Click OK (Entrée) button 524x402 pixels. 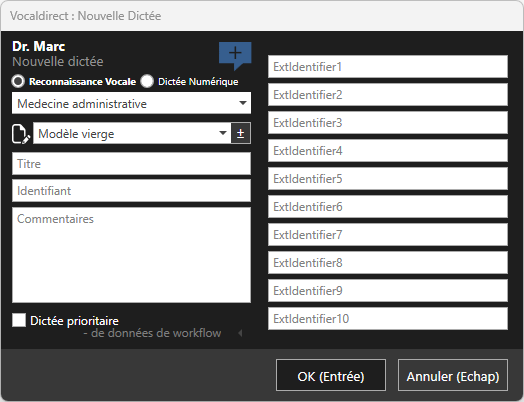pos(331,375)
